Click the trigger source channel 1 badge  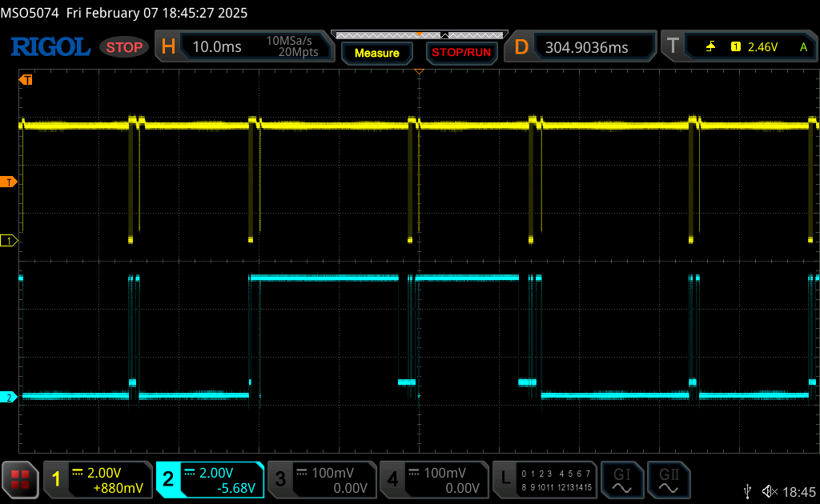pyautogui.click(x=736, y=47)
